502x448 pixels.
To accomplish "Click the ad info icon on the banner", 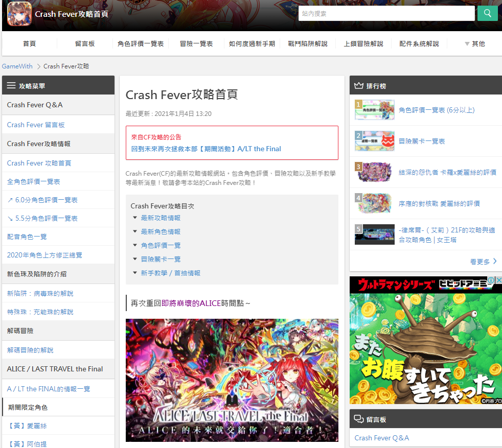I will [491, 280].
